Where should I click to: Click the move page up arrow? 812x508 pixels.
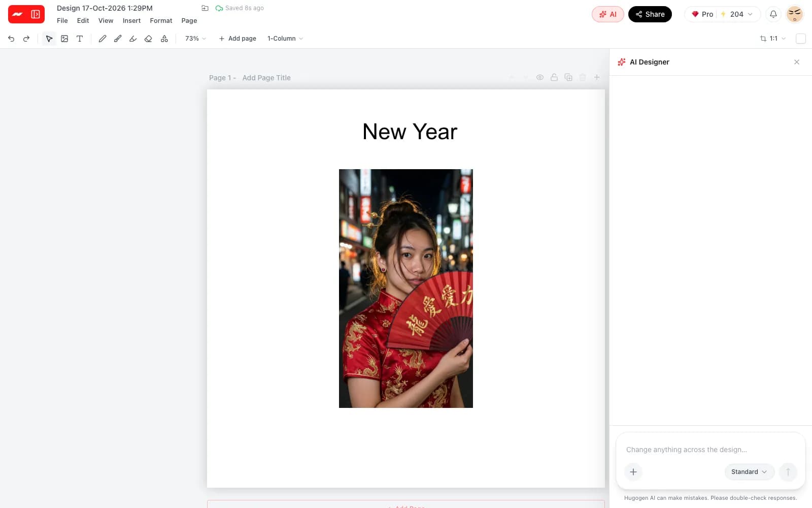[512, 77]
